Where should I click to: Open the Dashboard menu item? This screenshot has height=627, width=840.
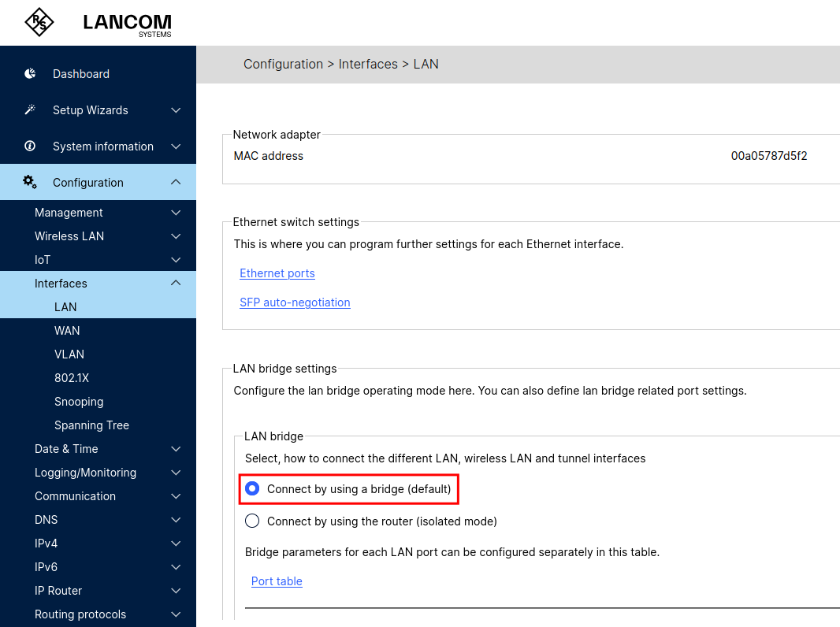point(81,74)
